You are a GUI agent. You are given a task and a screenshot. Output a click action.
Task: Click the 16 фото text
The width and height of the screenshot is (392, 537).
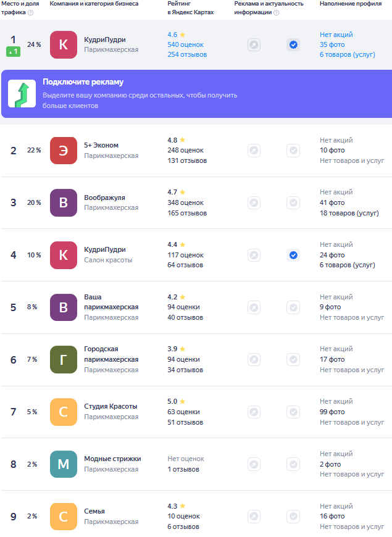click(x=332, y=517)
